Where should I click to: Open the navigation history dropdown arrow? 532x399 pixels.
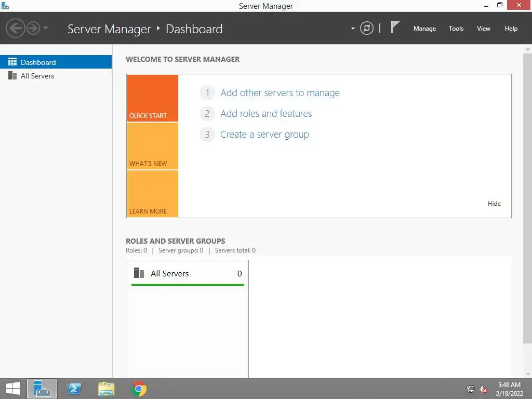pyautogui.click(x=46, y=28)
